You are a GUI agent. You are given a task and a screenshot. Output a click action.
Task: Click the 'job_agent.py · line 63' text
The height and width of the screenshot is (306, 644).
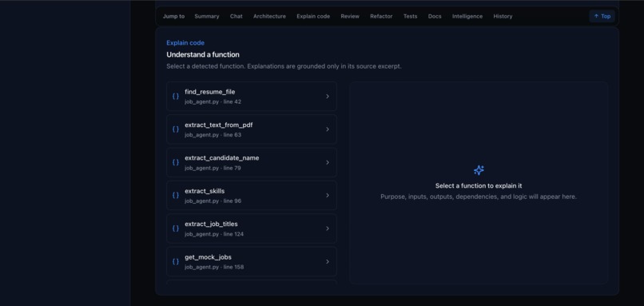click(x=213, y=135)
